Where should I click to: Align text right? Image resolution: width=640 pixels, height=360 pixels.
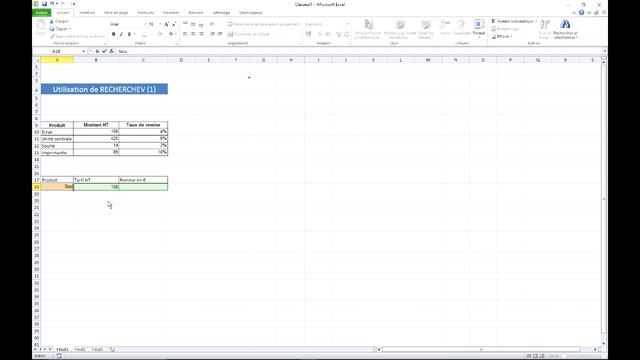(201, 34)
